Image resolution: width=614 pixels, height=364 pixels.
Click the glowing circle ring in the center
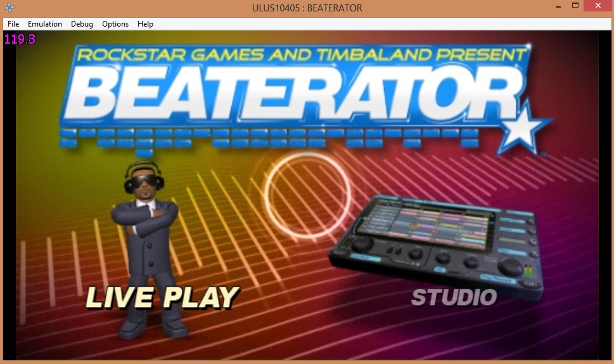click(x=307, y=187)
